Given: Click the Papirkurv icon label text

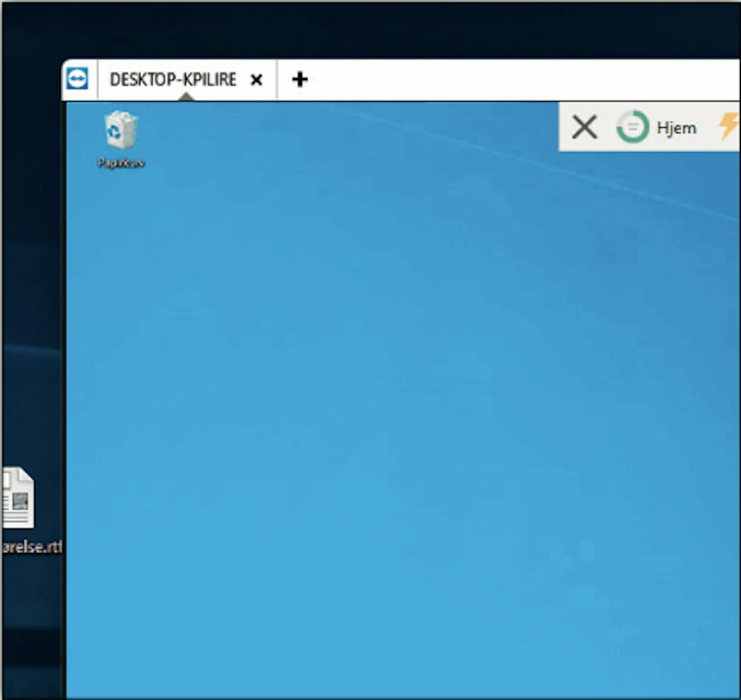Looking at the screenshot, I should point(121,163).
